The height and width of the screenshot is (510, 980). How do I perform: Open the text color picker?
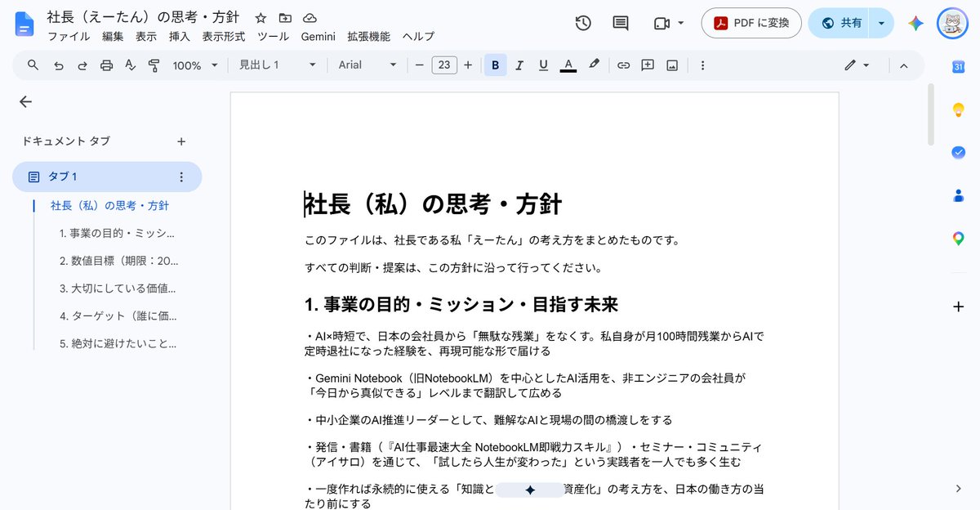pyautogui.click(x=568, y=65)
